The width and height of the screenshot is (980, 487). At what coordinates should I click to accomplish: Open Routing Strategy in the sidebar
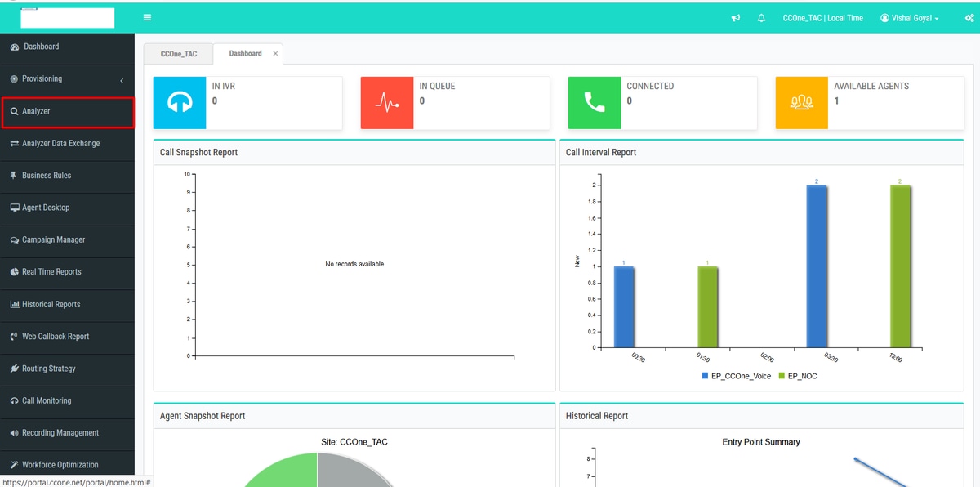click(67, 369)
